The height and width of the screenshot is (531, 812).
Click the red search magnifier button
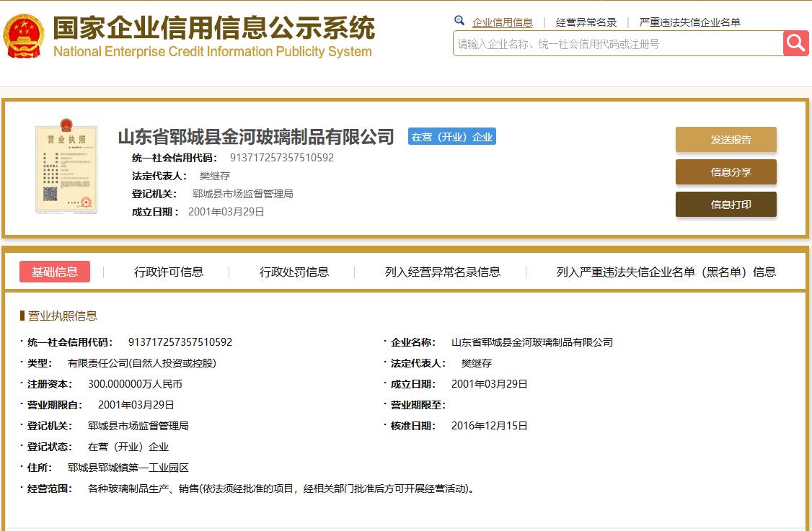[x=795, y=43]
